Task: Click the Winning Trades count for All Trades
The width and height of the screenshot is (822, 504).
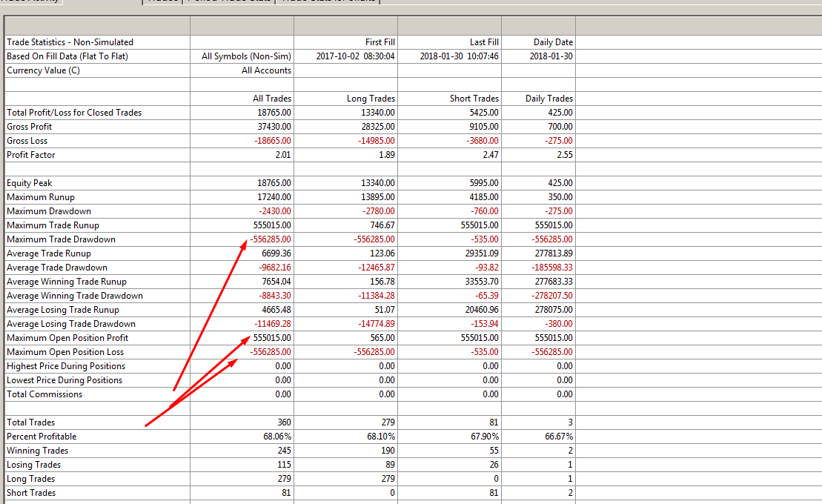Action: click(x=282, y=451)
